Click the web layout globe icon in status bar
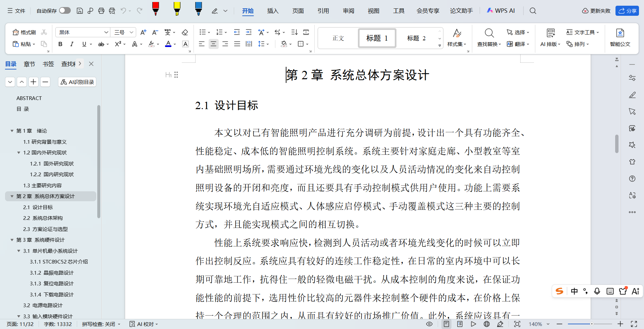Screen dimensions: 644x329 pyautogui.click(x=487, y=324)
